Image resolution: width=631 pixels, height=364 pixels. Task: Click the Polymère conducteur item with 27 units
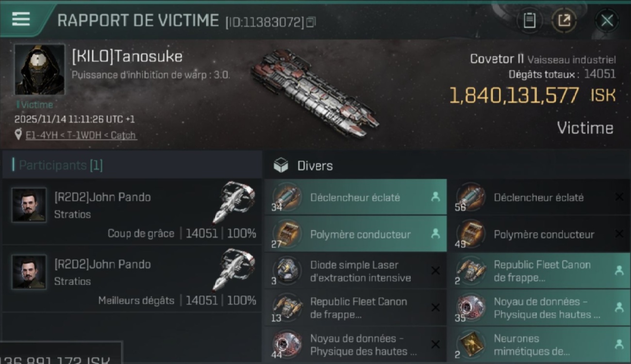coord(356,234)
